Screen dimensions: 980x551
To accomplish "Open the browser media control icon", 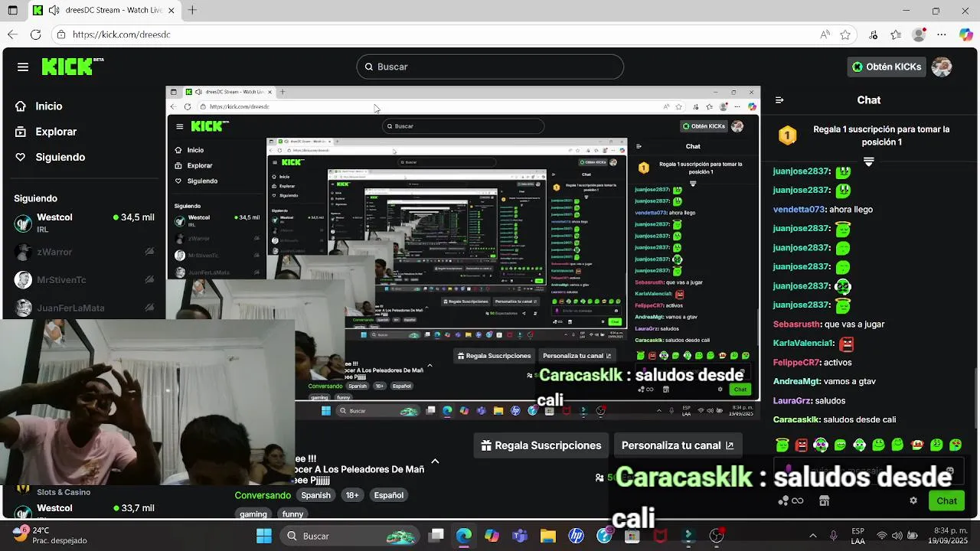I will 874,34.
